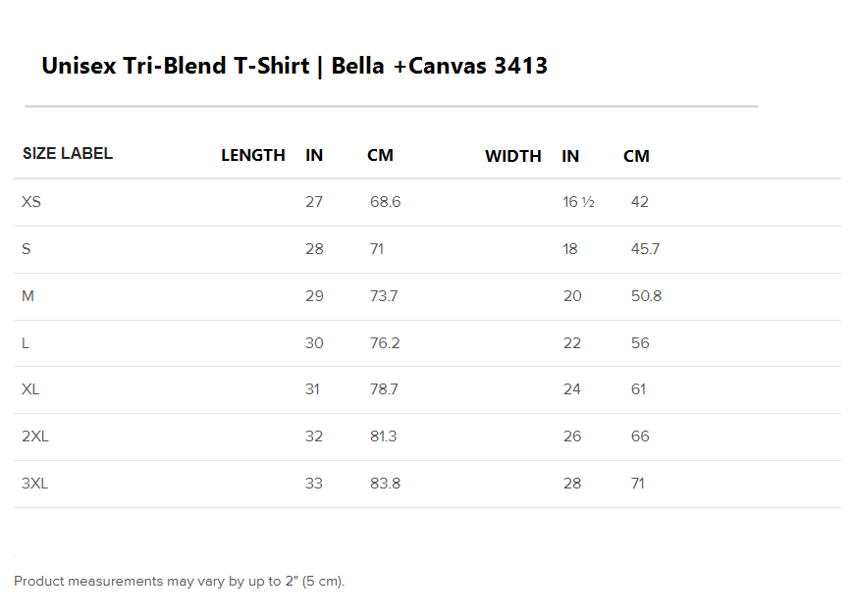Select the XL size row label
This screenshot has height=616, width=855.
pyautogui.click(x=30, y=389)
